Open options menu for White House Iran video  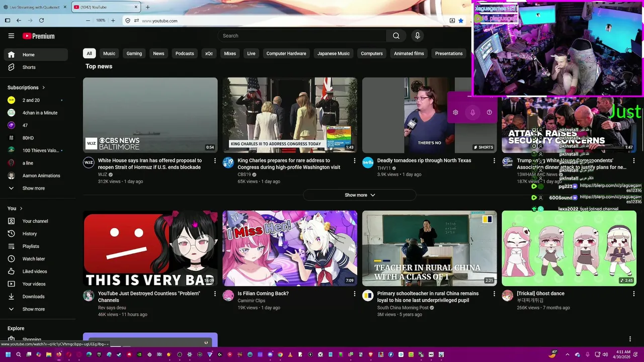(x=215, y=161)
